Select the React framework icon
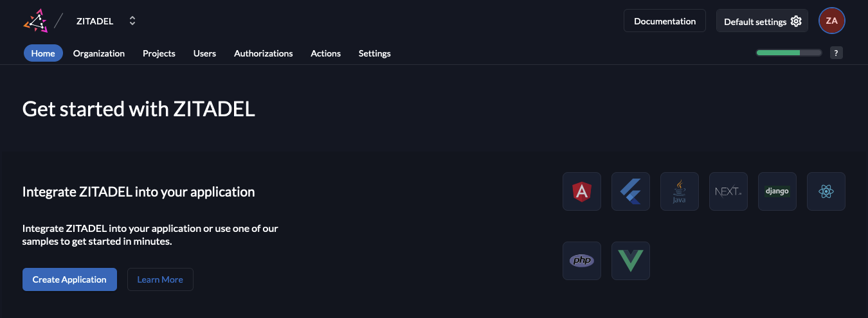868x318 pixels. pos(826,191)
